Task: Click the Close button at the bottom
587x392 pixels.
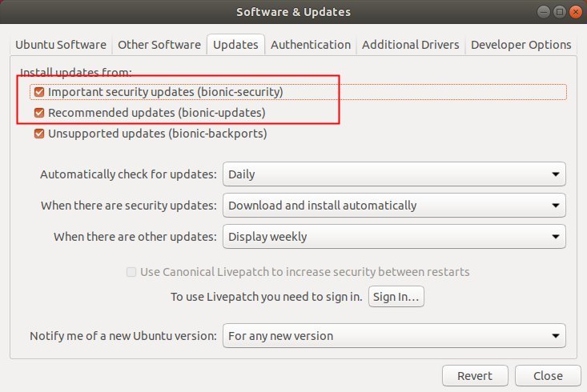Action: pyautogui.click(x=548, y=375)
